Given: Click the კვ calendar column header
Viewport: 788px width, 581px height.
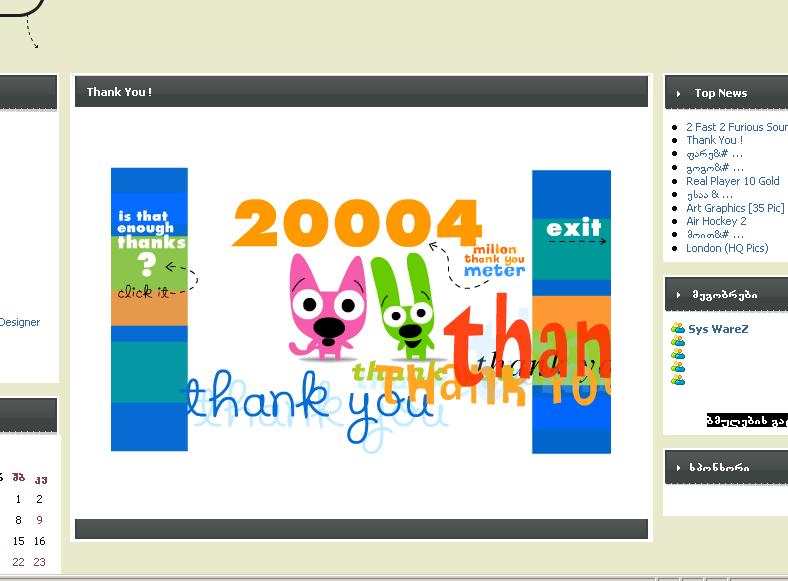Looking at the screenshot, I should [41, 479].
